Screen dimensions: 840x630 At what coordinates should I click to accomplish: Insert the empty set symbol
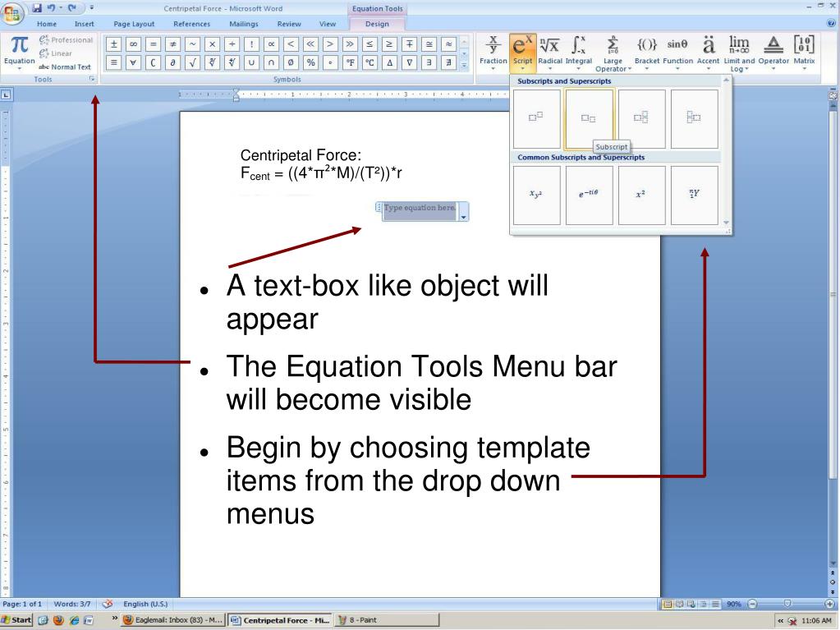pos(291,62)
